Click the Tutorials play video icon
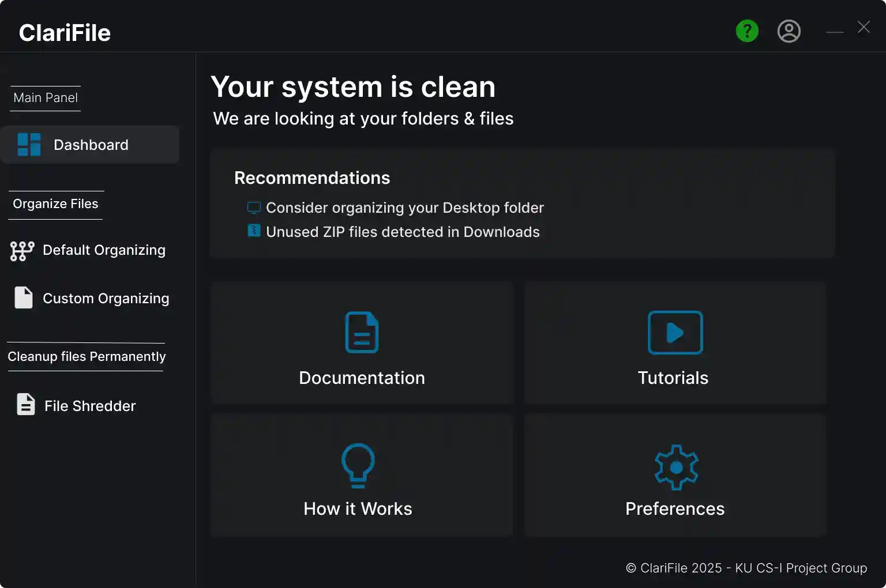This screenshot has height=588, width=886. pyautogui.click(x=675, y=333)
